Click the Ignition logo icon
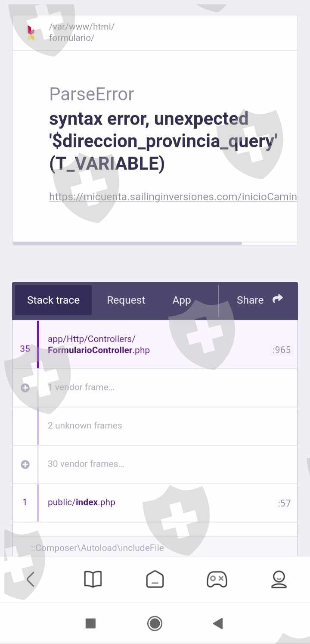 31,33
